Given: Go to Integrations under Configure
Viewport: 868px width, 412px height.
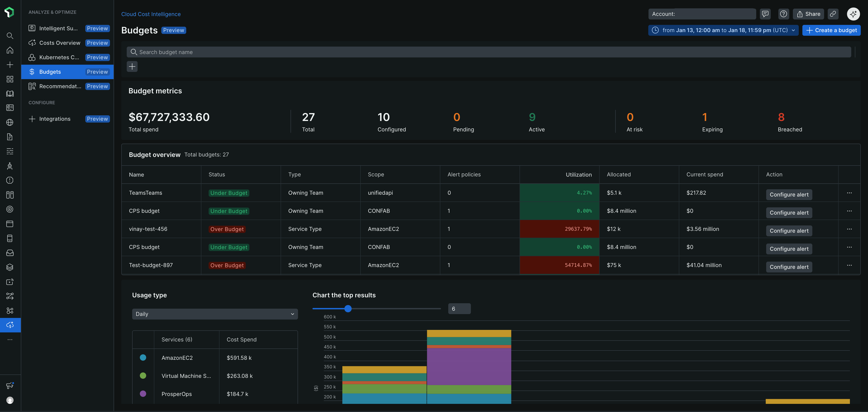Looking at the screenshot, I should coord(55,119).
